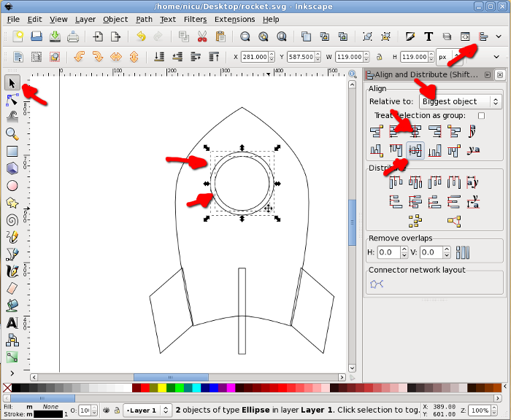Click the Text and Font toolbar icon
This screenshot has height=420, width=511.
429,36
